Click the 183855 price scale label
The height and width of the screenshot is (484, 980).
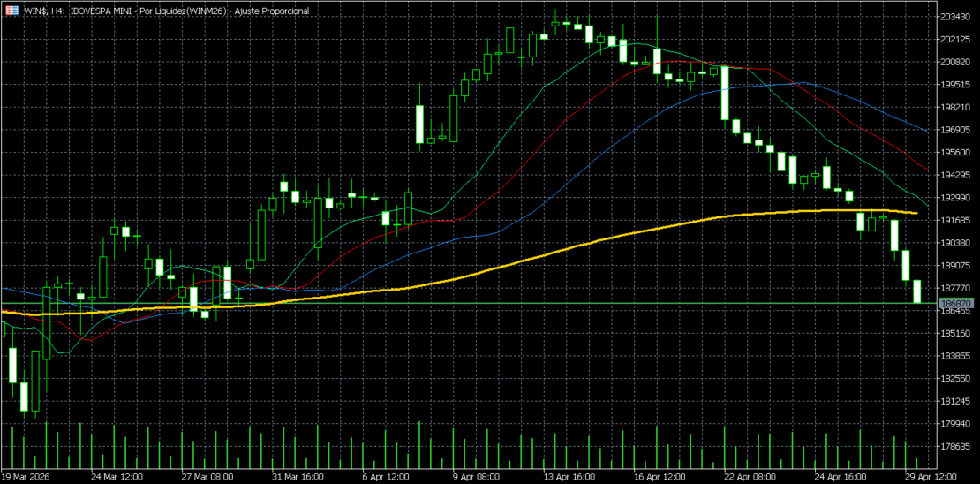(954, 356)
